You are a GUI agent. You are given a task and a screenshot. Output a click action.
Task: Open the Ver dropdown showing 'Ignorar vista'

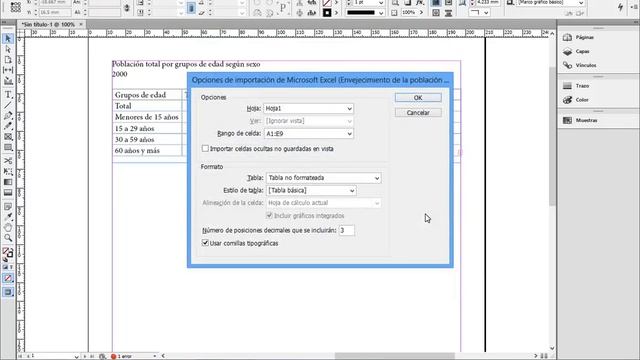[309, 121]
